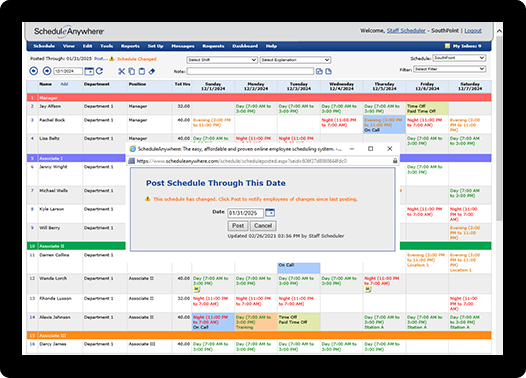
Task: Click the Post... link beside Posted Through
Action: pyautogui.click(x=101, y=59)
